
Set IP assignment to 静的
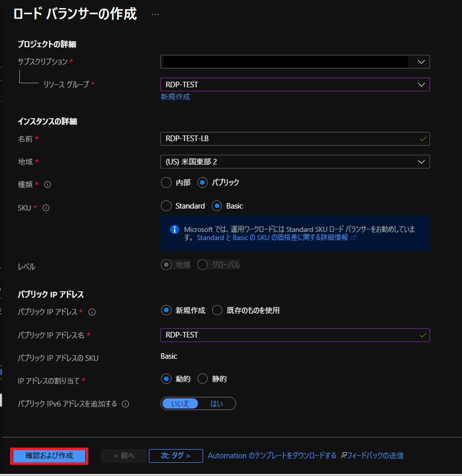tap(203, 379)
